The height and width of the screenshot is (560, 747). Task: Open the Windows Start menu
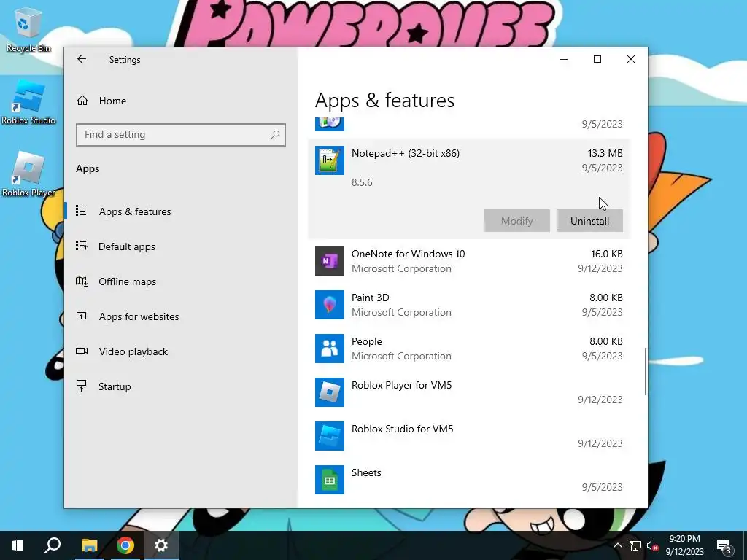[x=18, y=545]
